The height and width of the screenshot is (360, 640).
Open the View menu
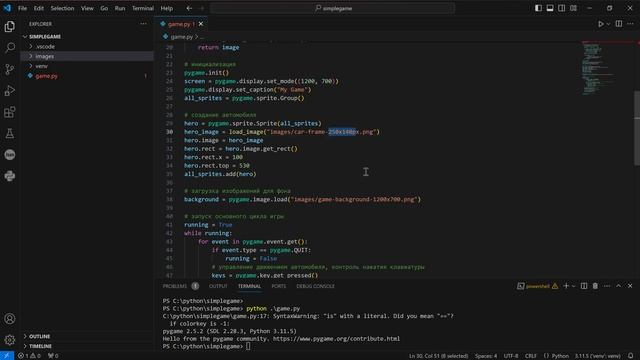click(87, 8)
